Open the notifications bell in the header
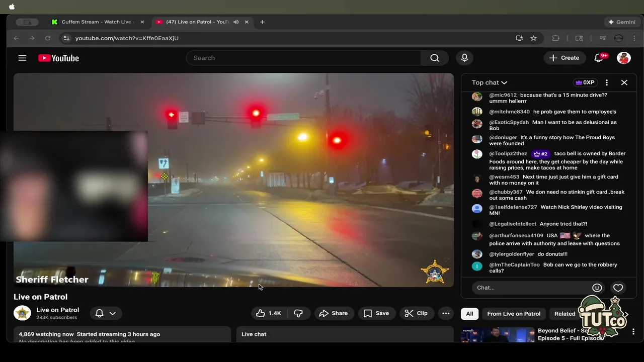644x362 pixels. coord(599,58)
